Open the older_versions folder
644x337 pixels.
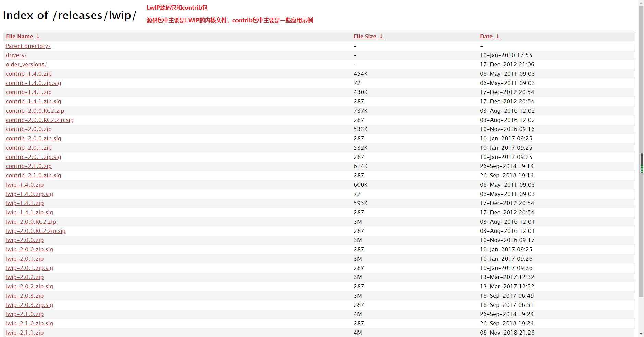(x=26, y=64)
